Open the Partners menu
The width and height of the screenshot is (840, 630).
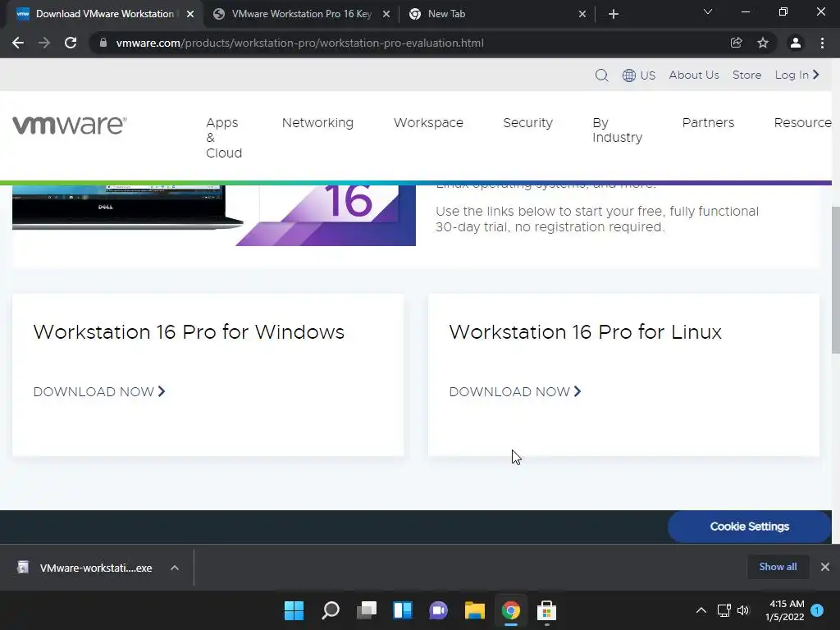coord(708,123)
